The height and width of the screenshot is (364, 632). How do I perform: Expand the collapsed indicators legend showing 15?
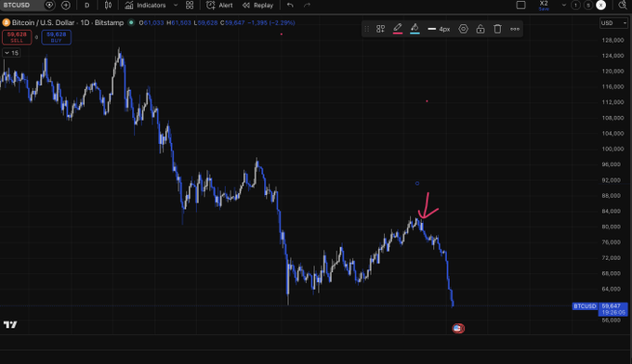(x=11, y=53)
